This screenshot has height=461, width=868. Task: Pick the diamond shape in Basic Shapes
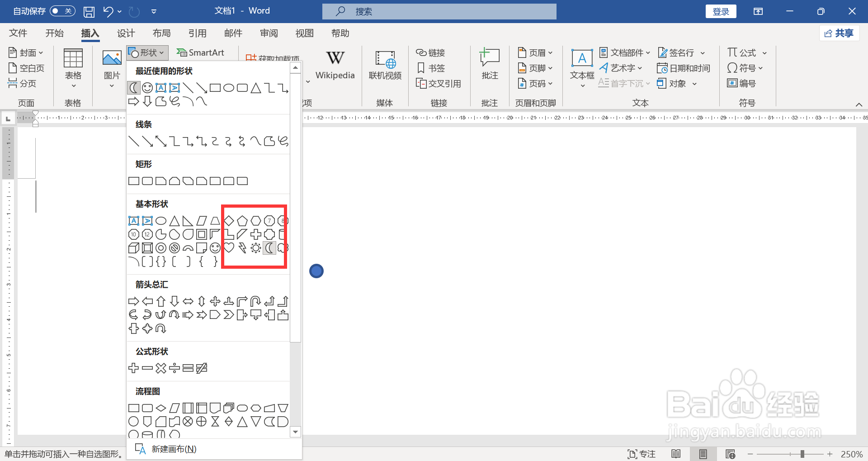(229, 221)
